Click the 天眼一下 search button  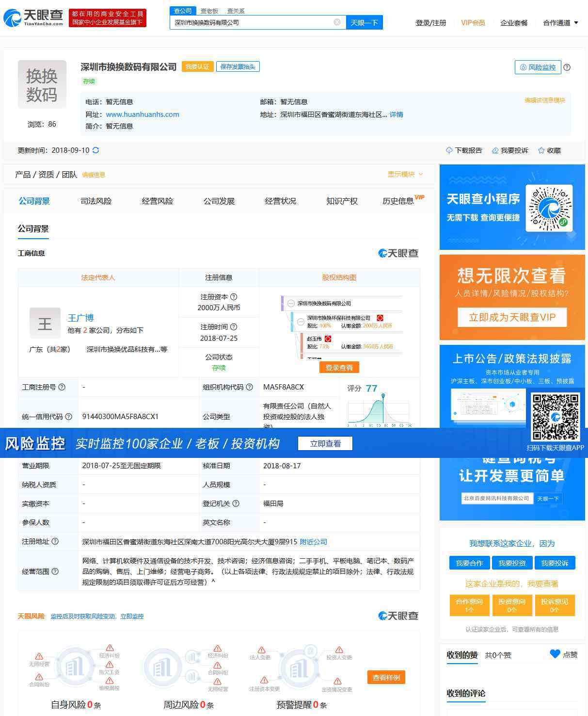[365, 22]
